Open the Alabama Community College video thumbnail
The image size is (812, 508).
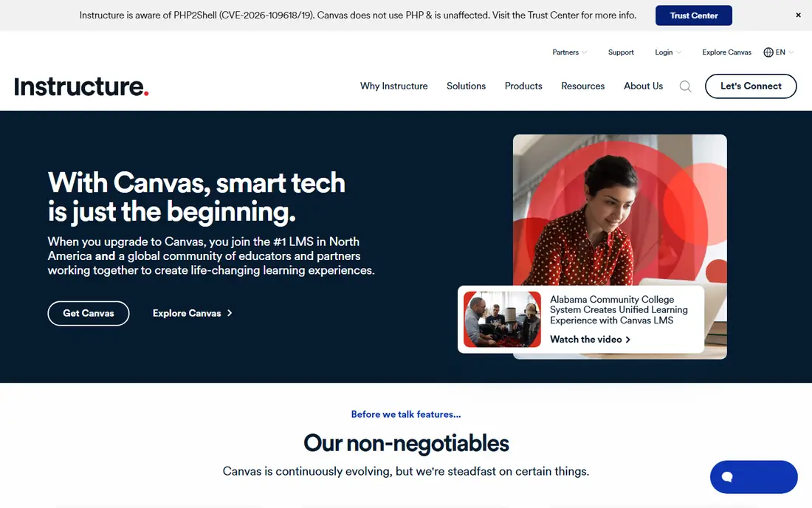[502, 319]
